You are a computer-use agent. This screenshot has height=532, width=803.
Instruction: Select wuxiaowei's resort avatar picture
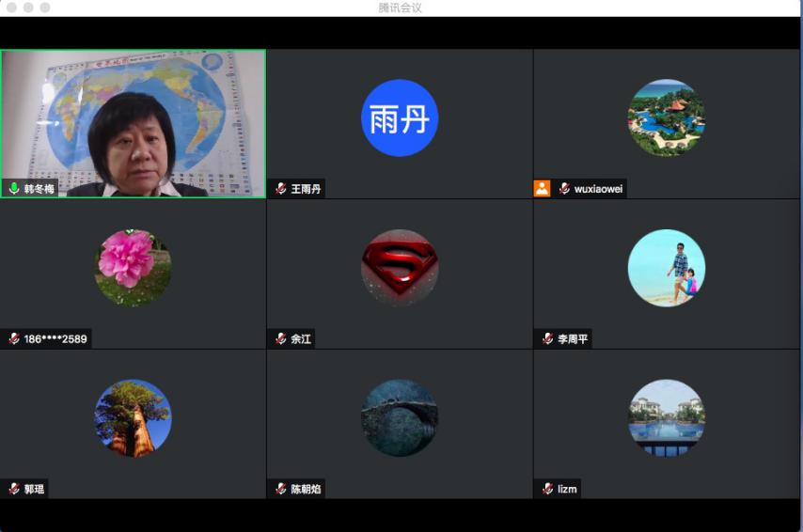click(666, 117)
